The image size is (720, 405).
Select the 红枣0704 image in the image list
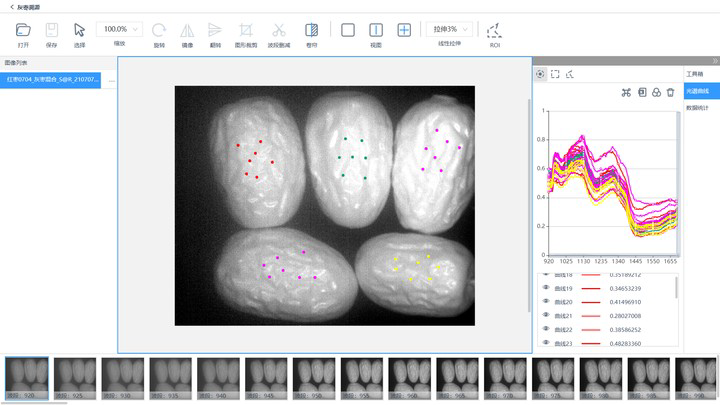point(52,79)
